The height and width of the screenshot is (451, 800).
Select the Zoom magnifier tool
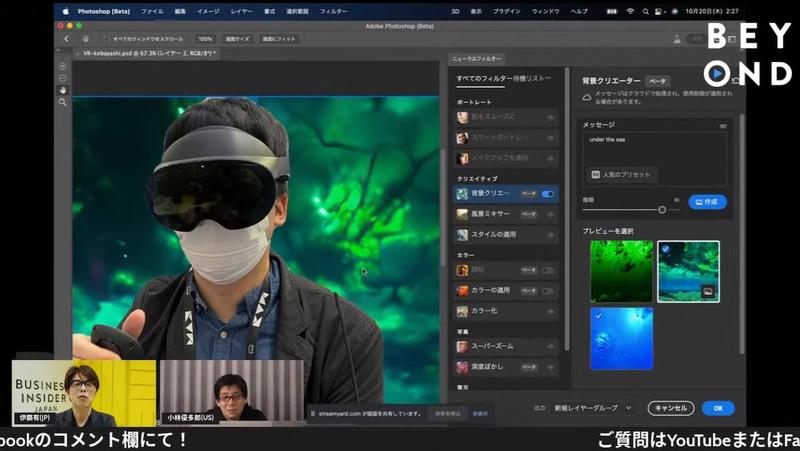pos(62,102)
